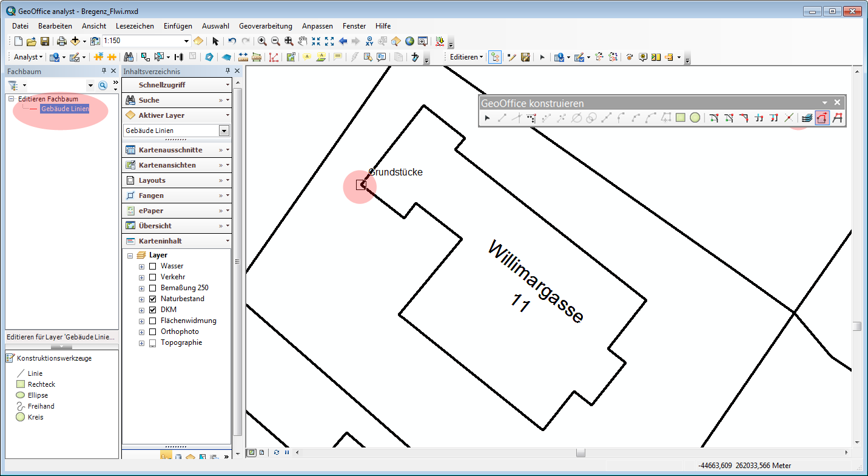
Task: Expand the Flächenwidmung layer tree node
Action: click(142, 321)
